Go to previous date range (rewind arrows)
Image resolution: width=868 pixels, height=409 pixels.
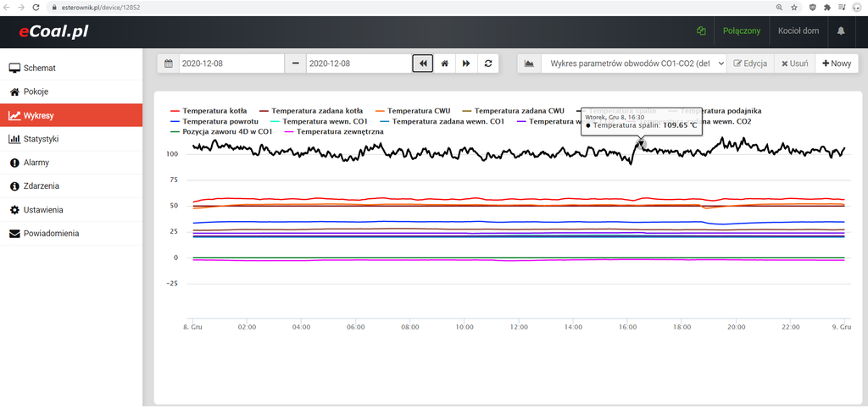click(x=422, y=64)
